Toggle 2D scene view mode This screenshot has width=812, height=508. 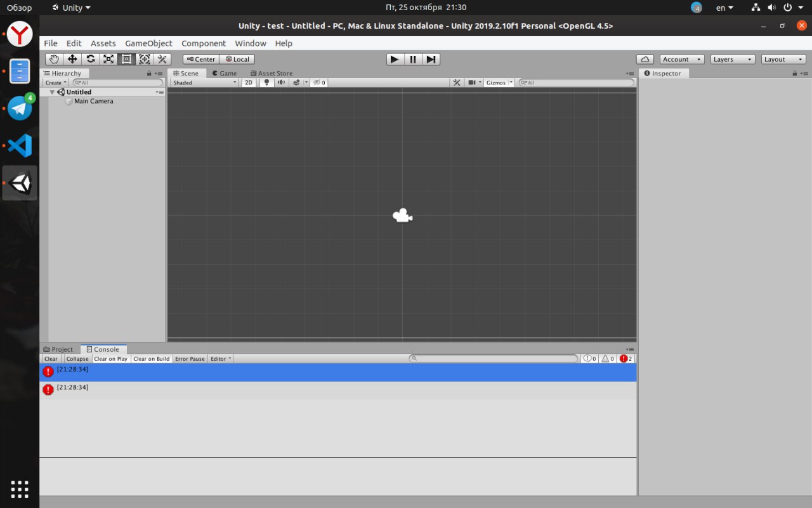[x=249, y=83]
